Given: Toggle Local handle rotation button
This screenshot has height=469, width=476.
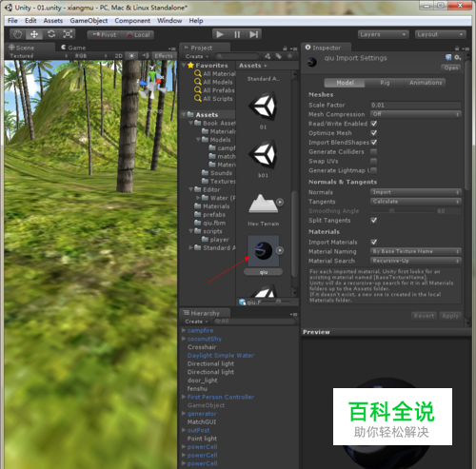Looking at the screenshot, I should 138,35.
